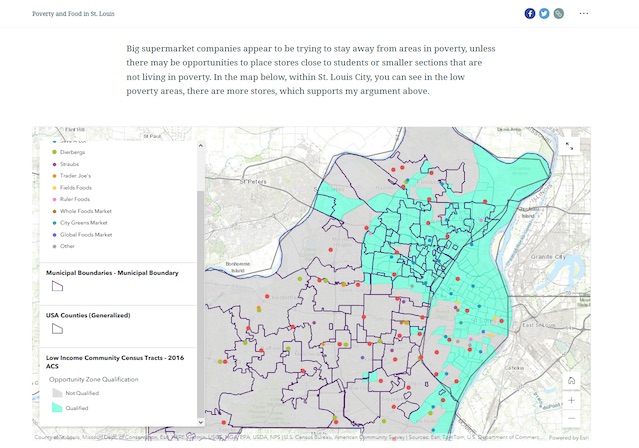Share the story on Twitter
This screenshot has height=448, width=639.
coord(544,13)
